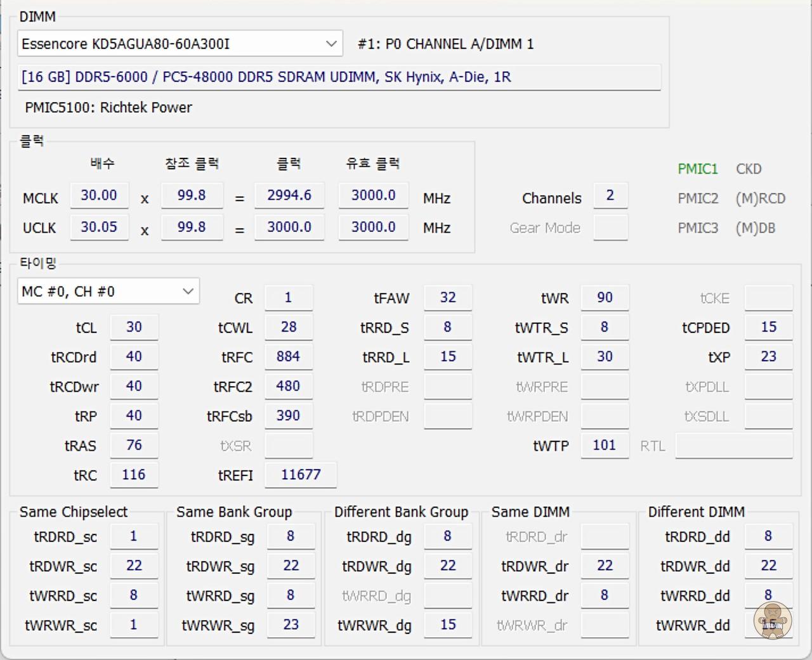Screen dimensions: 812x660
Task: Click the tXP value 23
Action: [768, 357]
